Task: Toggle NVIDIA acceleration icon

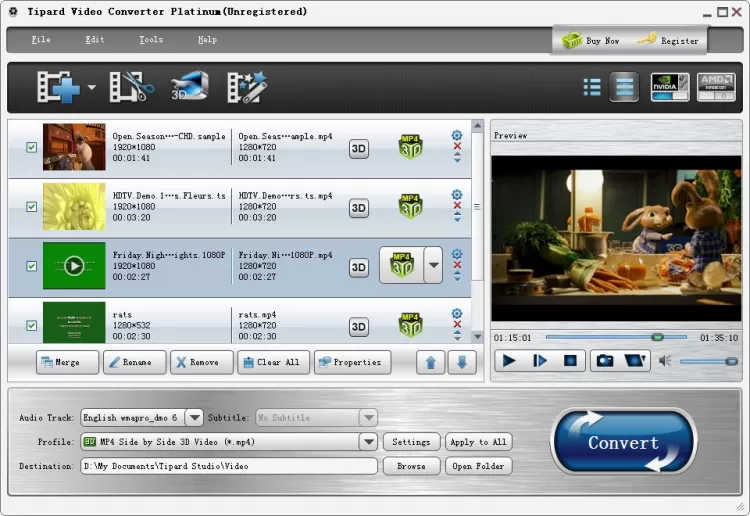Action: (670, 87)
